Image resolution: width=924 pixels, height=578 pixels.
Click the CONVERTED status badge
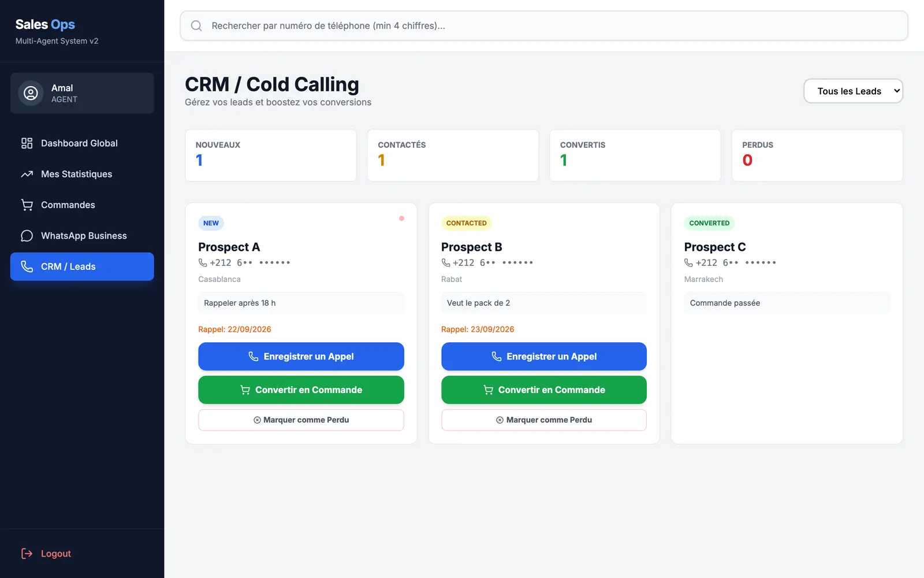click(709, 223)
